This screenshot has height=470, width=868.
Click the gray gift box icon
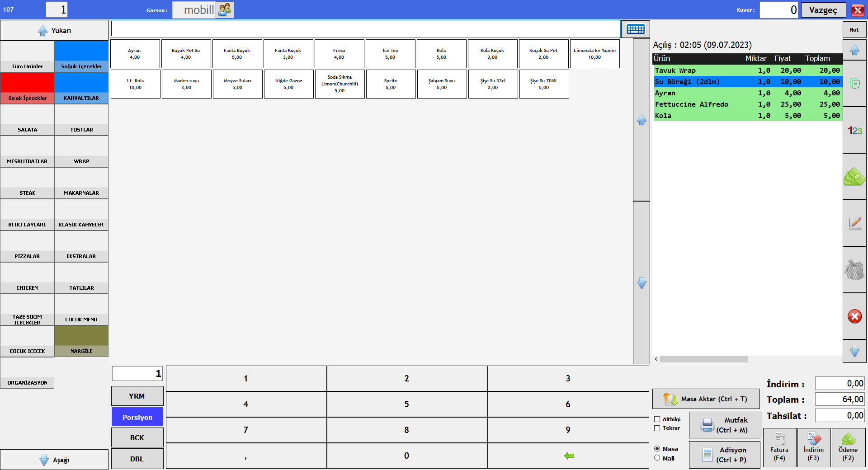click(854, 270)
